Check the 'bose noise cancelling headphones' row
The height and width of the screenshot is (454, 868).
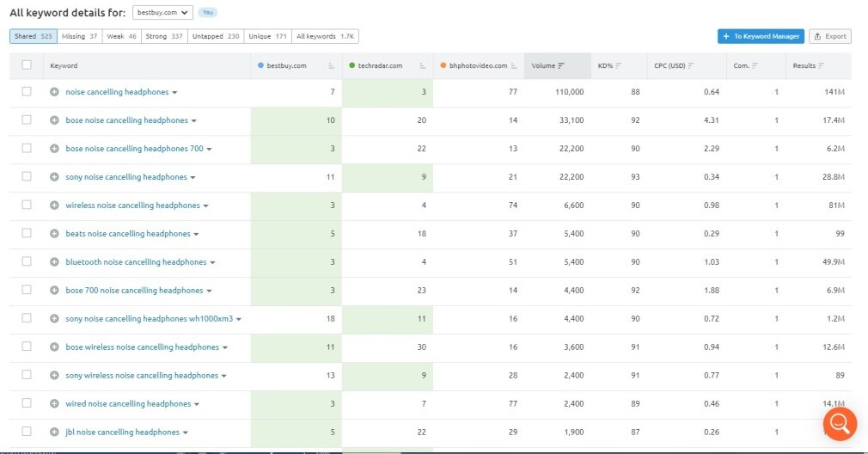tap(27, 120)
